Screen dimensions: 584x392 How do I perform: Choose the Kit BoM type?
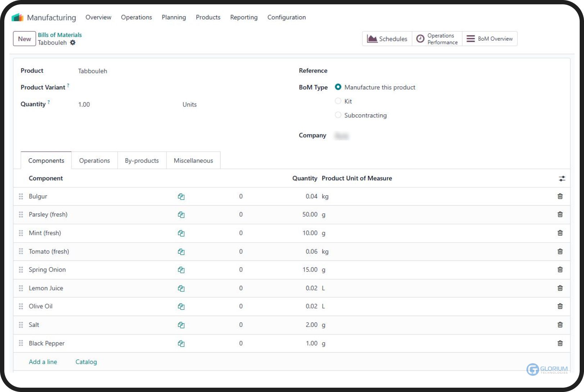[x=338, y=101]
